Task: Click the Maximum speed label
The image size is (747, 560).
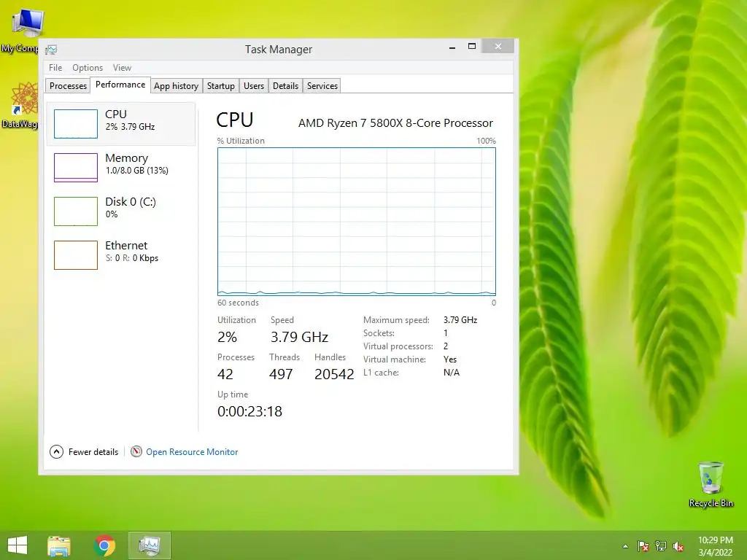Action: pyautogui.click(x=396, y=320)
